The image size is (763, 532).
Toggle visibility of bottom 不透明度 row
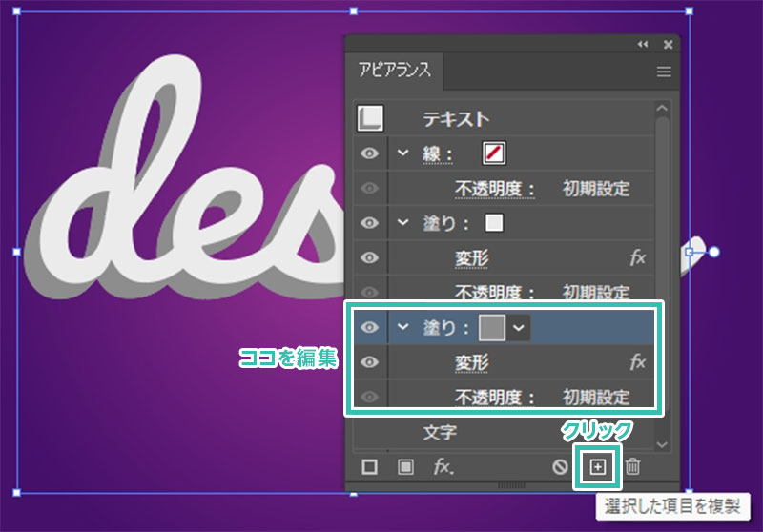pyautogui.click(x=369, y=397)
